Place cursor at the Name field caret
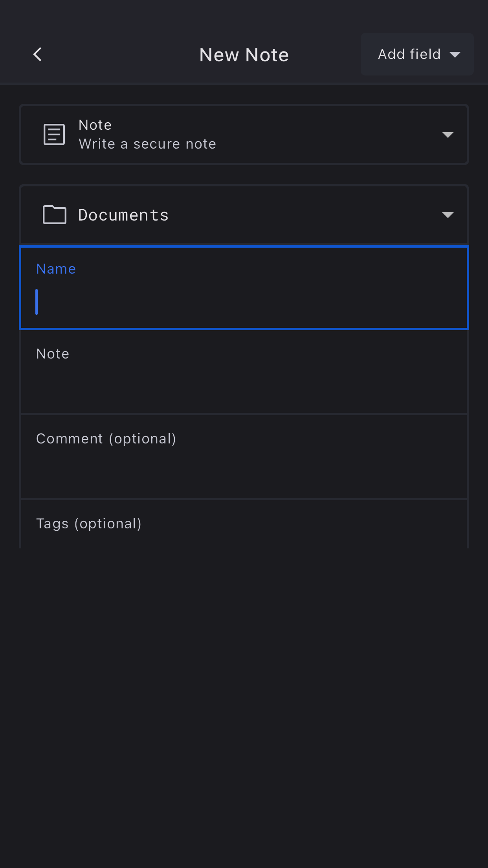Screen dimensions: 488x868 pos(37,302)
